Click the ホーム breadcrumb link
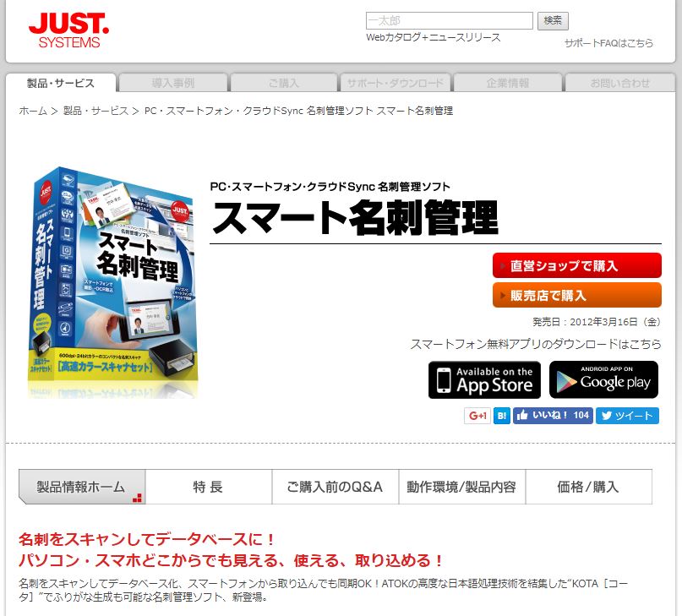The height and width of the screenshot is (616, 682). [33, 111]
